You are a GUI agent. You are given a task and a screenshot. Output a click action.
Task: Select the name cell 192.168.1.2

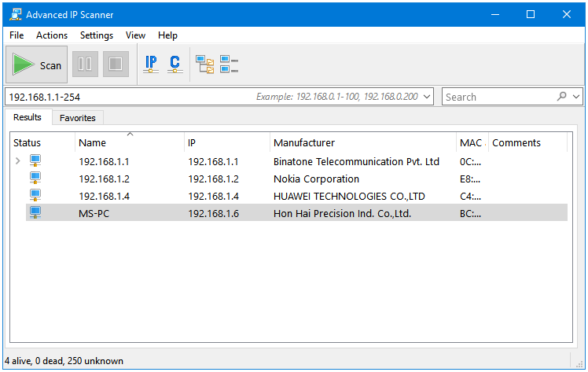coord(104,179)
